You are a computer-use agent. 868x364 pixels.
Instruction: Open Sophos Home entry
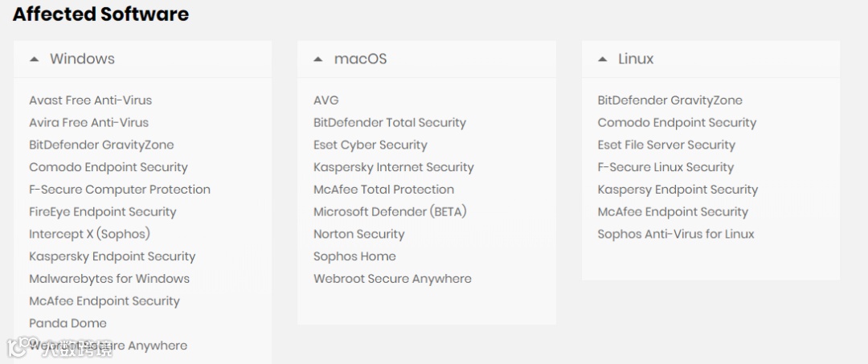[354, 256]
